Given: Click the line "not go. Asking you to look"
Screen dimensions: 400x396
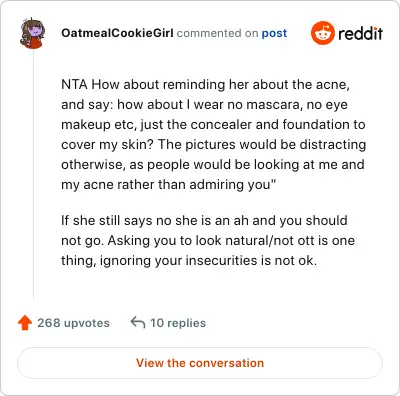Looking at the screenshot, I should 208,241.
